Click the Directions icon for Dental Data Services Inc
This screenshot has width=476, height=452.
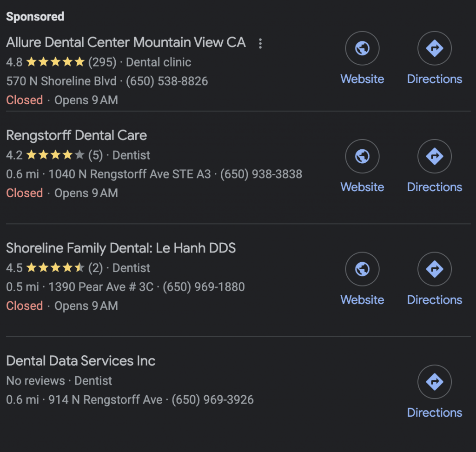click(x=434, y=382)
